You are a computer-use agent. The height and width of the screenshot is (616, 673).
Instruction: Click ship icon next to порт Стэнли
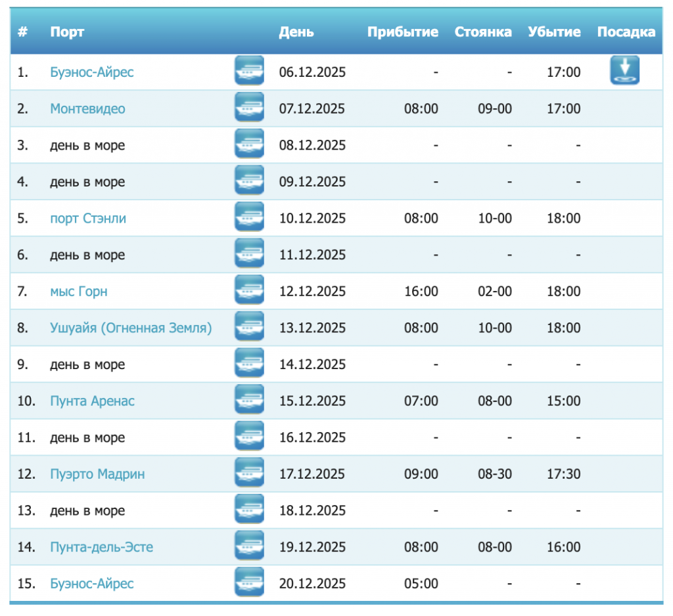(x=249, y=217)
